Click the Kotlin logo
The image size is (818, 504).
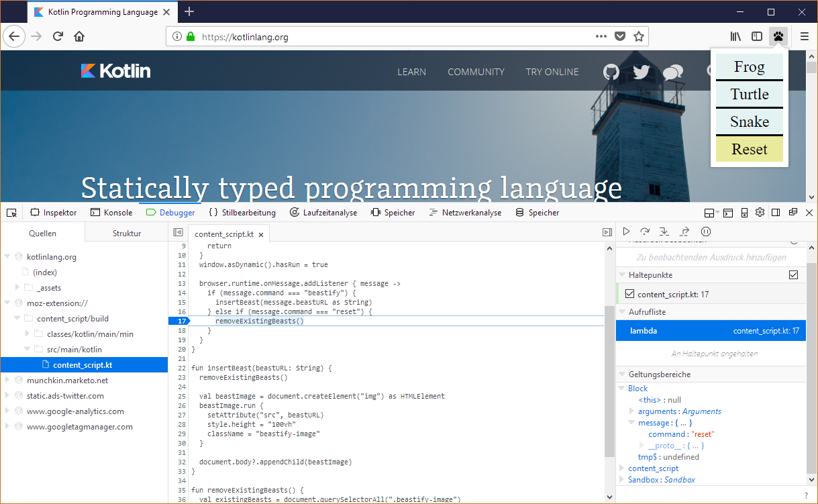pos(115,71)
